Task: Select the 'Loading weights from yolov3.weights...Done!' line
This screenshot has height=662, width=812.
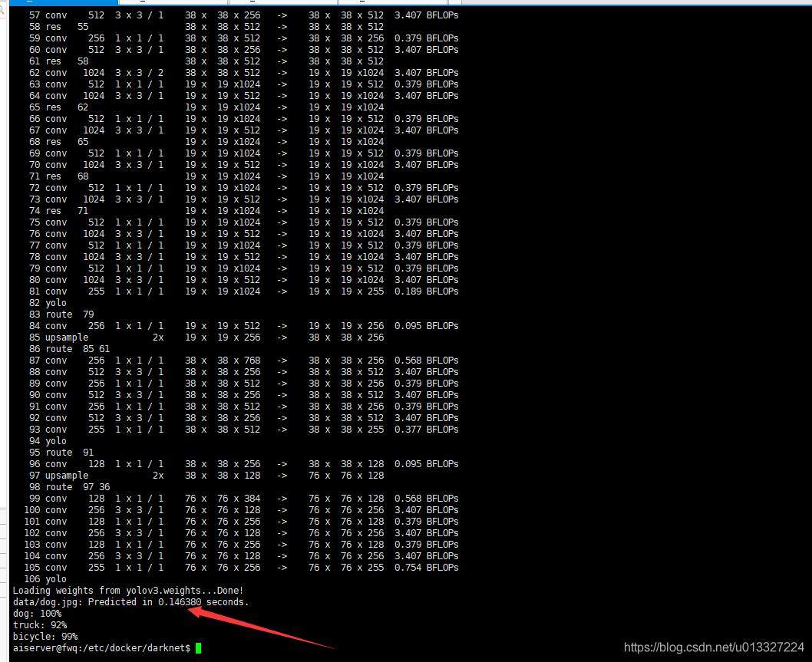Action: click(128, 591)
